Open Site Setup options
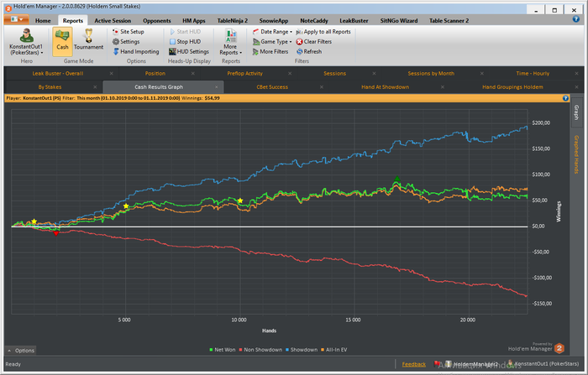Image resolution: width=588 pixels, height=375 pixels. coord(129,32)
